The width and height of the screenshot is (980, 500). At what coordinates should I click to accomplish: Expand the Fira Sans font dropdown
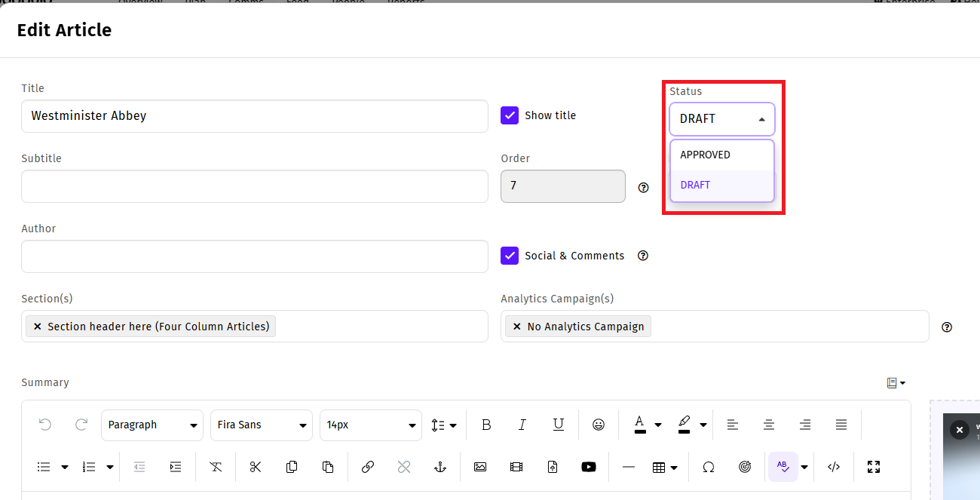(x=261, y=425)
